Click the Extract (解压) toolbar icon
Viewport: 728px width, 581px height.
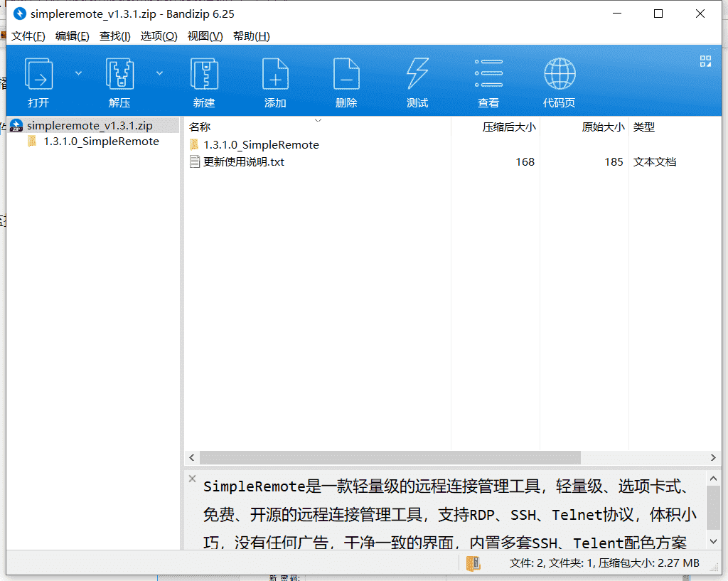tap(119, 73)
